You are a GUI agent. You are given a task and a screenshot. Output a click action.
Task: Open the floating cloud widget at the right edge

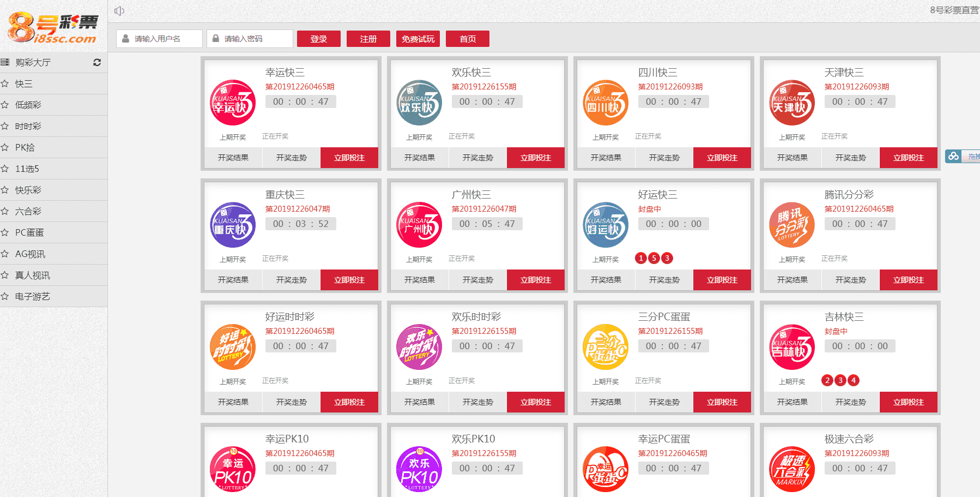coord(953,157)
